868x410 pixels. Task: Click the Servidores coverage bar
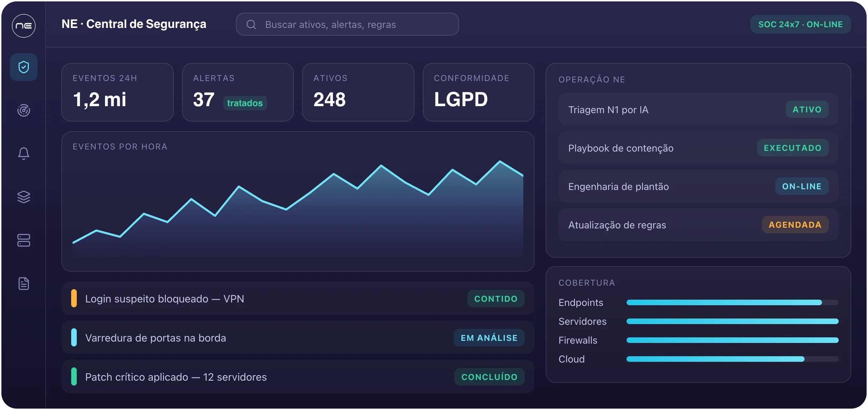tap(733, 321)
